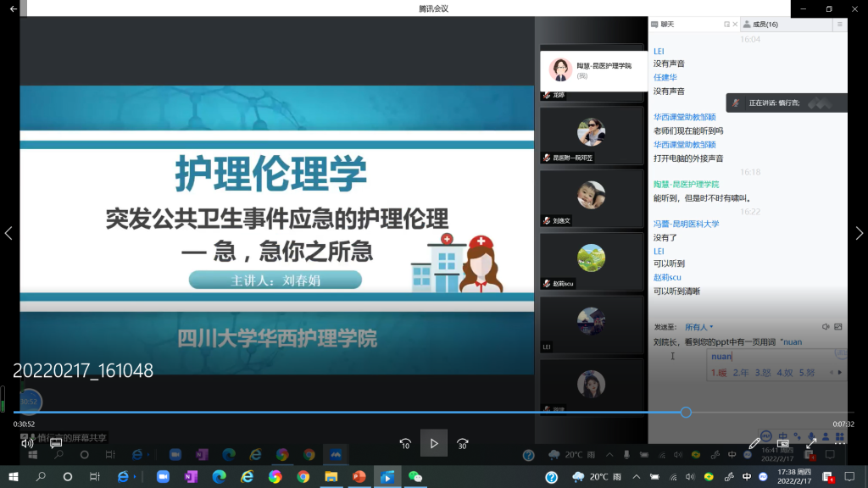
Task: Toggle subtitles and captions in the player
Action: (56, 443)
